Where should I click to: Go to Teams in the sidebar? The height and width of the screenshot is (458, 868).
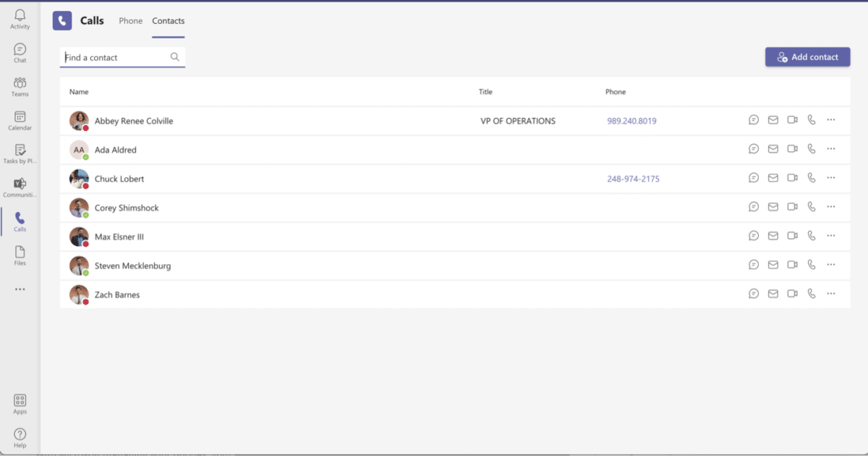click(x=20, y=87)
